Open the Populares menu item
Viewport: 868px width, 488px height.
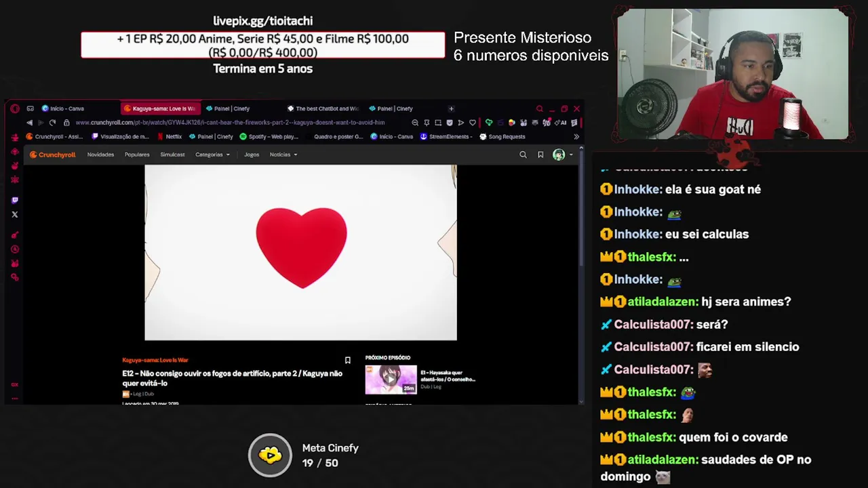pyautogui.click(x=137, y=155)
